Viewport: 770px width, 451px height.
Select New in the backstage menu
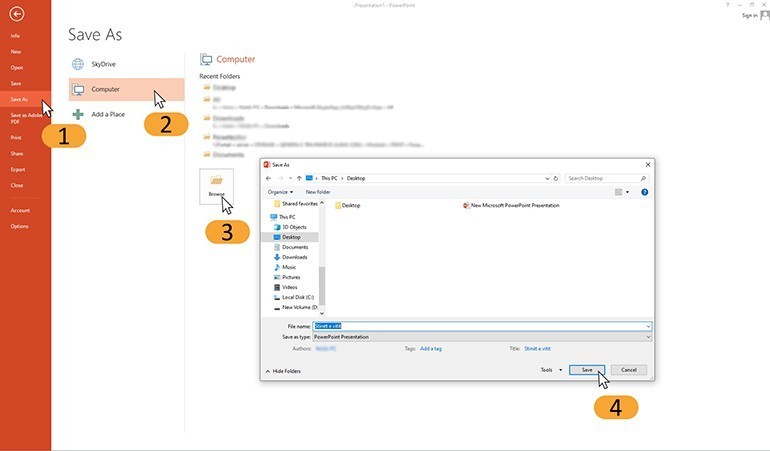16,52
